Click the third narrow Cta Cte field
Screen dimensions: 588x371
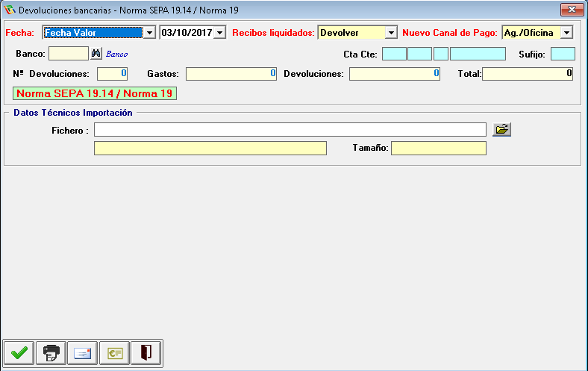pos(441,54)
